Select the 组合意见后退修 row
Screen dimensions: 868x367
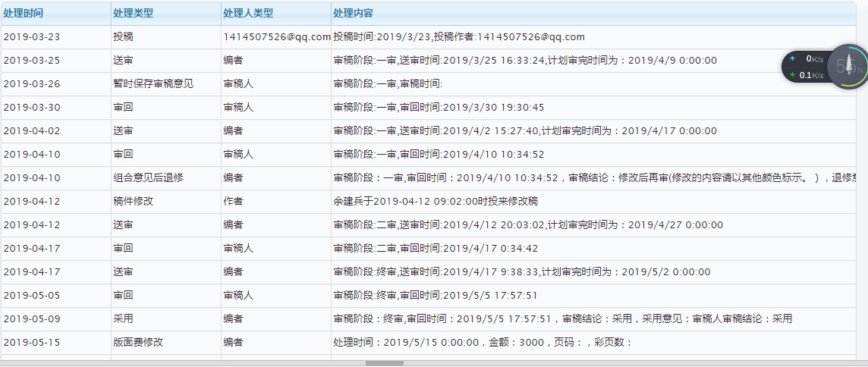429,178
